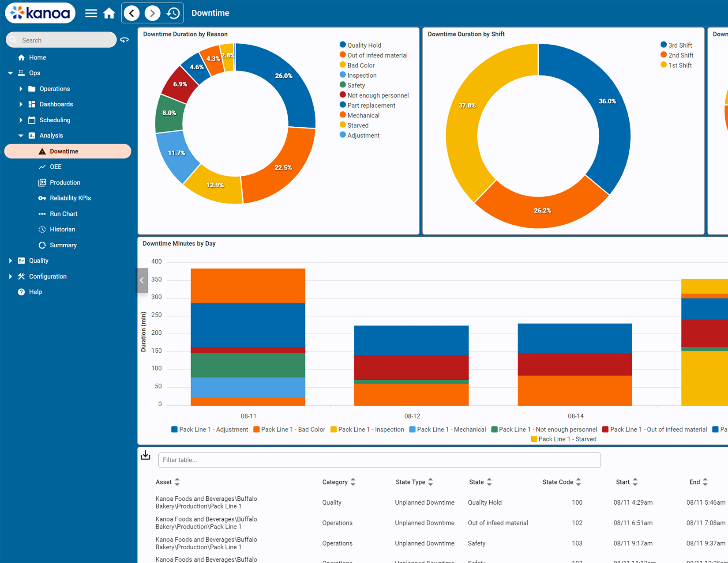Open the Summary page
The image size is (728, 563).
[x=63, y=245]
